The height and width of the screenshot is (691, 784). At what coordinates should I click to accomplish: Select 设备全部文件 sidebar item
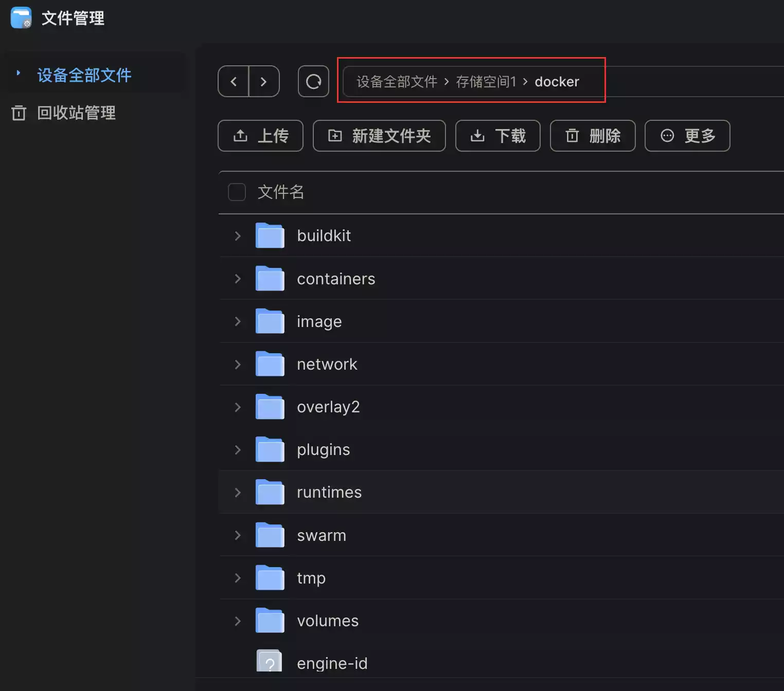[x=84, y=75]
